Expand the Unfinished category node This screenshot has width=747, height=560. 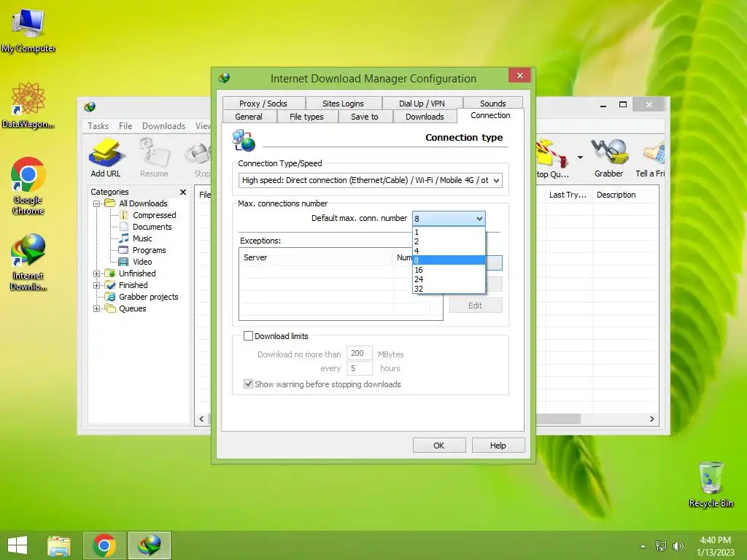tap(97, 274)
